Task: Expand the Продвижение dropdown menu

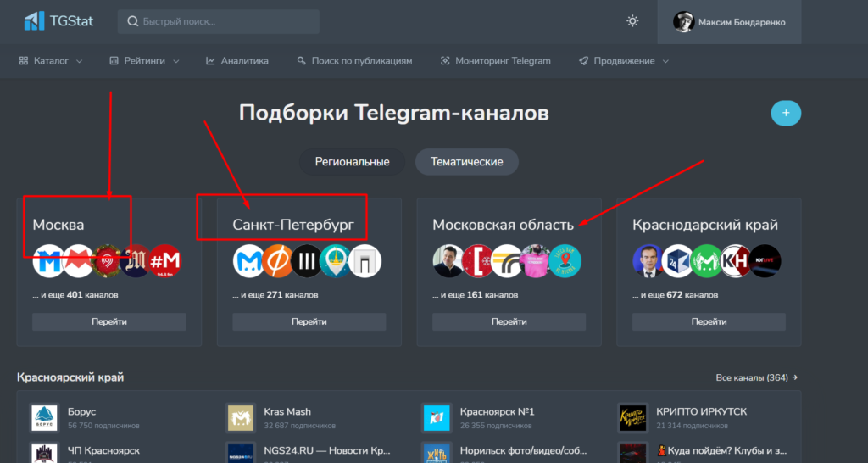Action: coord(624,61)
